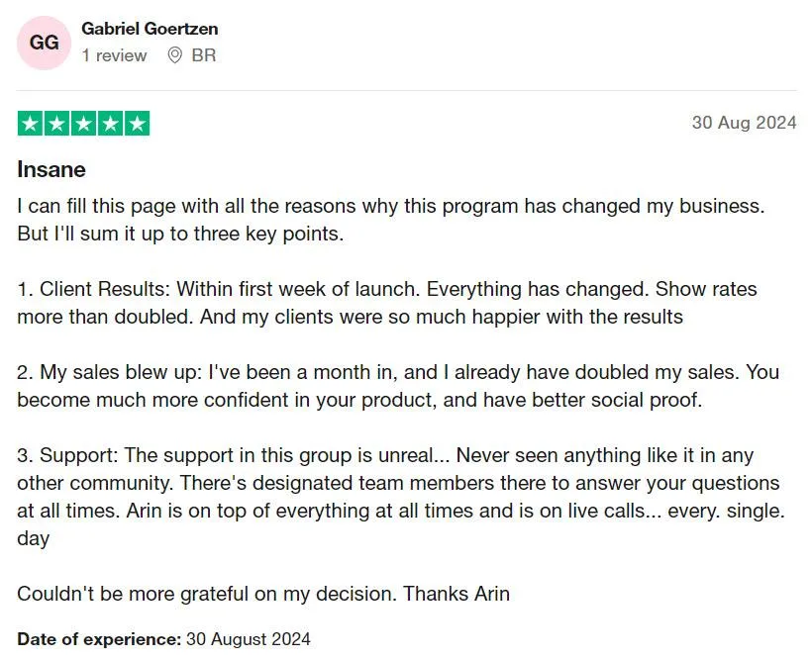Click the fourth green rating star
This screenshot has width=812, height=660.
pos(110,124)
